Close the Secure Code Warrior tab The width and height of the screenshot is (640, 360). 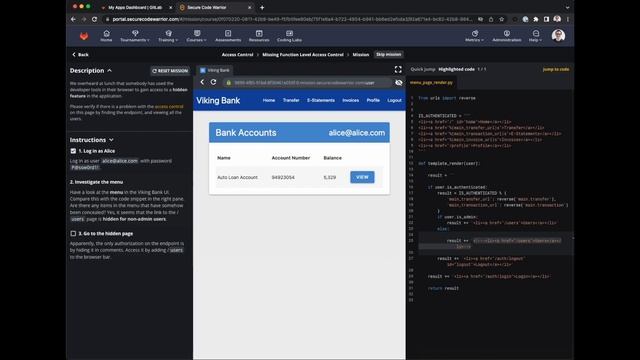pyautogui.click(x=249, y=7)
